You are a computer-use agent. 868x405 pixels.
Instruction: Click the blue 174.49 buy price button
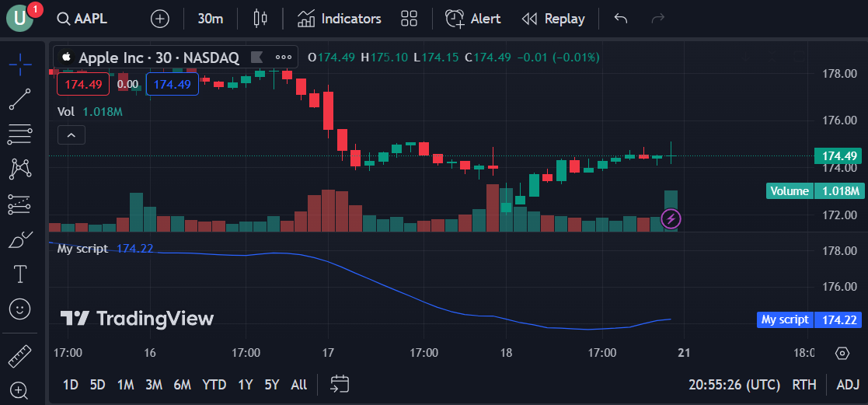[x=173, y=84]
